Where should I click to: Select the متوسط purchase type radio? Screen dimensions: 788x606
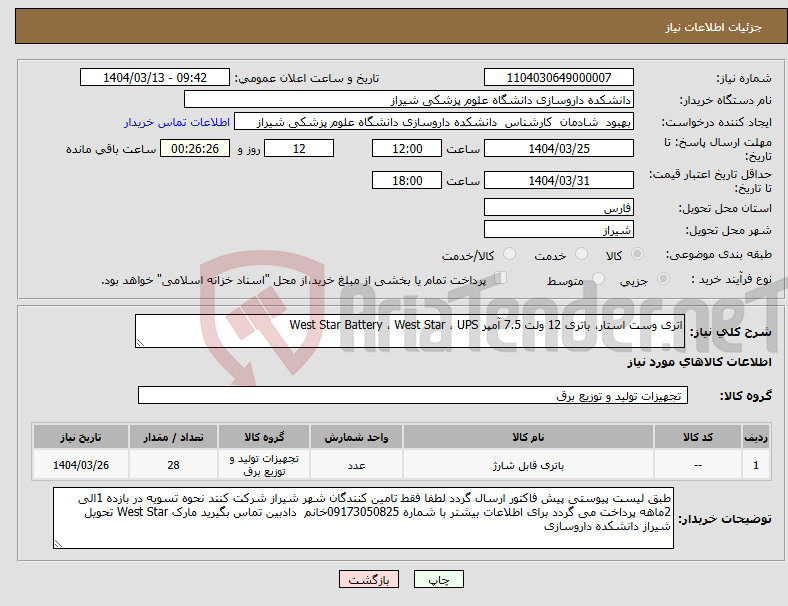pos(598,278)
